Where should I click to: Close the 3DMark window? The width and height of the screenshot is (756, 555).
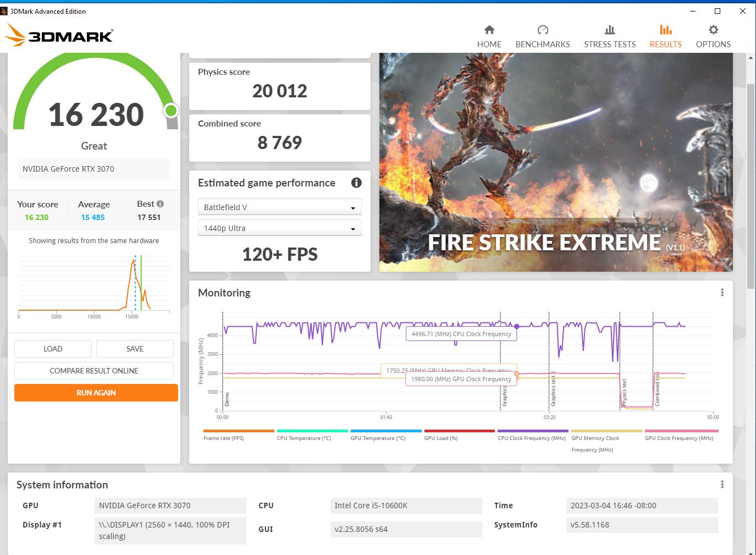pyautogui.click(x=743, y=11)
